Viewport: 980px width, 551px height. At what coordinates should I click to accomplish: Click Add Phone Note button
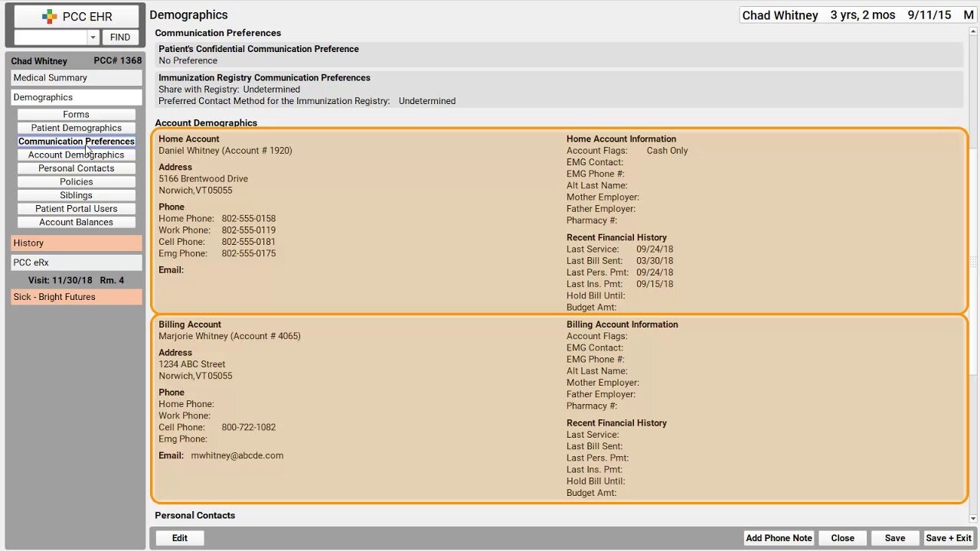[x=779, y=538]
